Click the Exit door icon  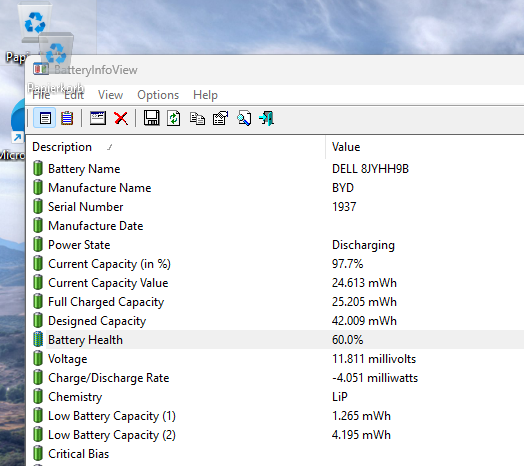pos(266,118)
